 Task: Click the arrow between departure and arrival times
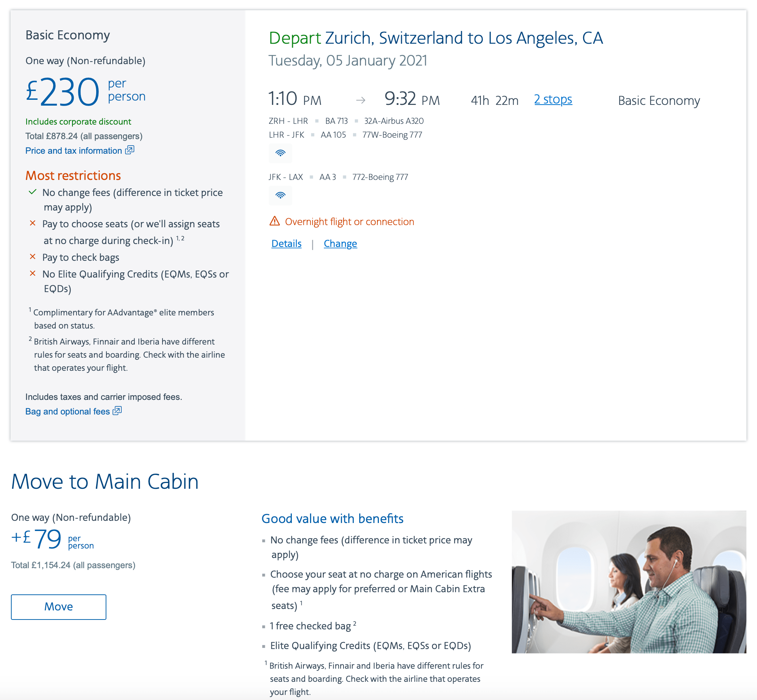coord(360,101)
